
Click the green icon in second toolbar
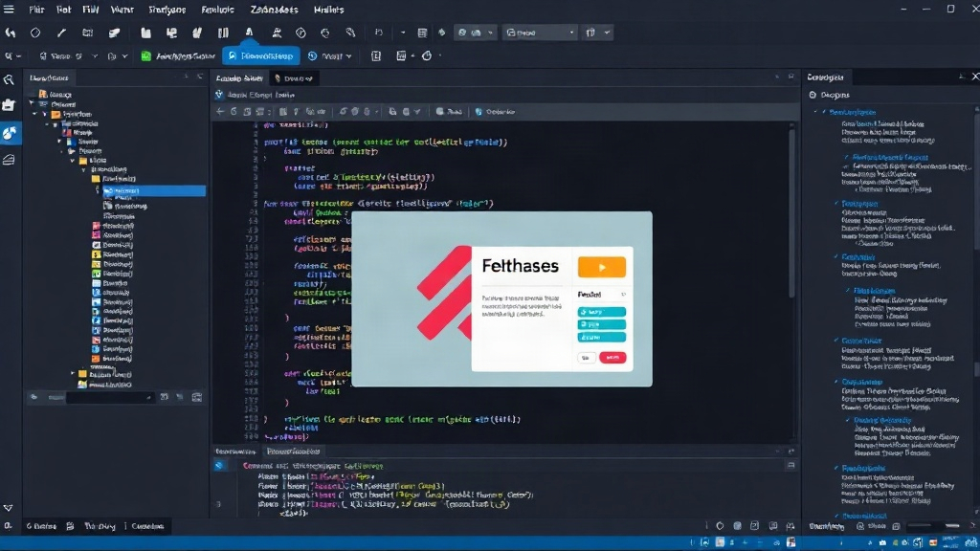[x=145, y=56]
